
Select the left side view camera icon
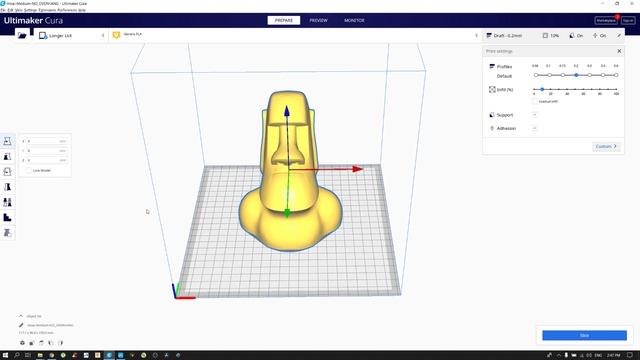[51, 343]
